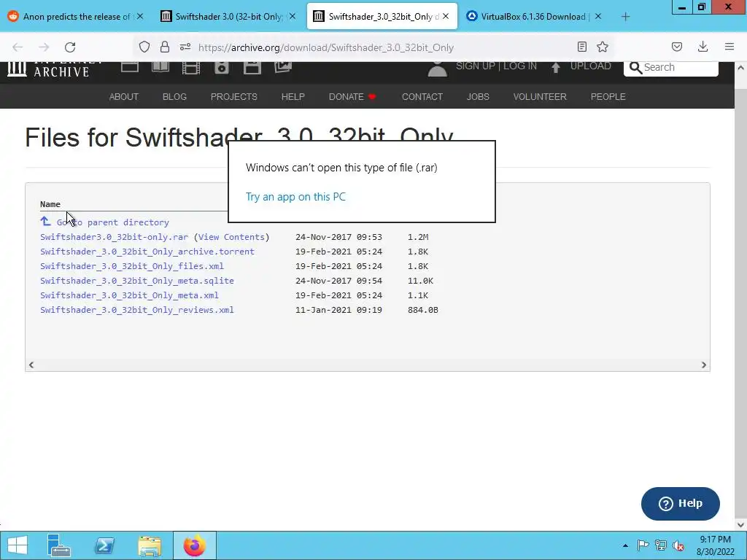
Task: Click Try an app on this PC
Action: [295, 197]
